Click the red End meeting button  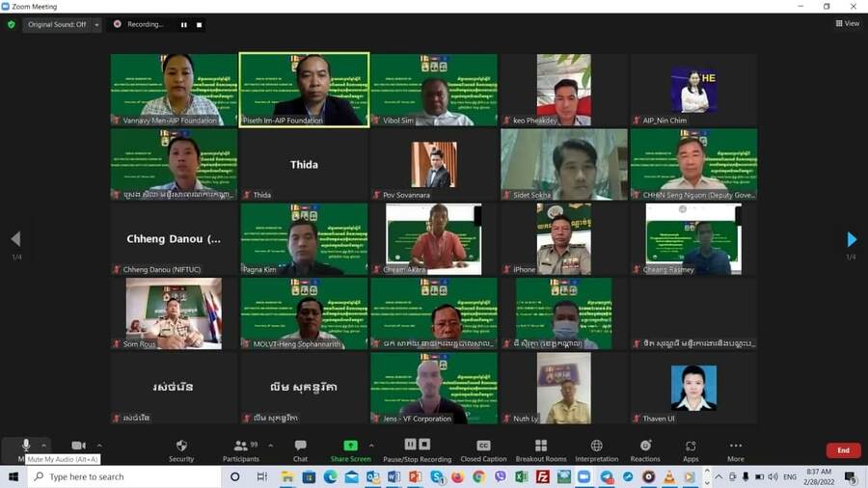843,450
